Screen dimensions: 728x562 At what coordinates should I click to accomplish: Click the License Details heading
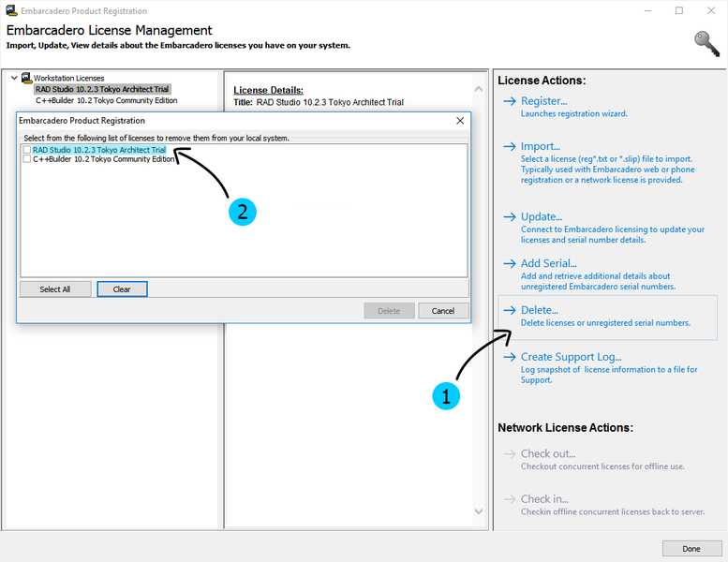tap(268, 90)
